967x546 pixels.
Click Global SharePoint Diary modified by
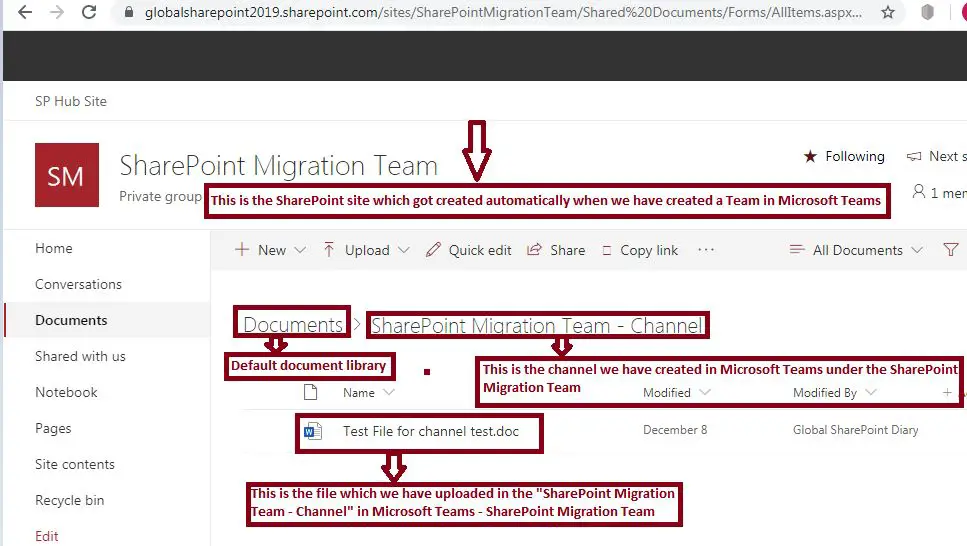coord(855,430)
